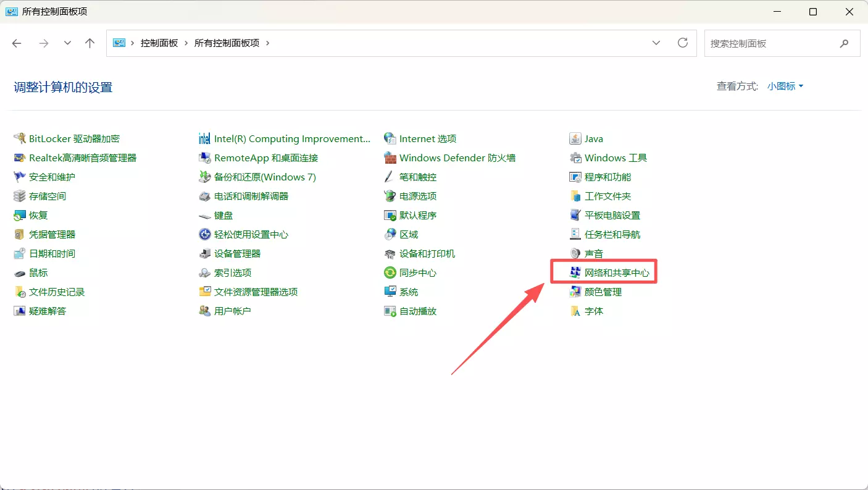Open the Windows 工具 link
Image resolution: width=868 pixels, height=490 pixels.
coord(616,158)
